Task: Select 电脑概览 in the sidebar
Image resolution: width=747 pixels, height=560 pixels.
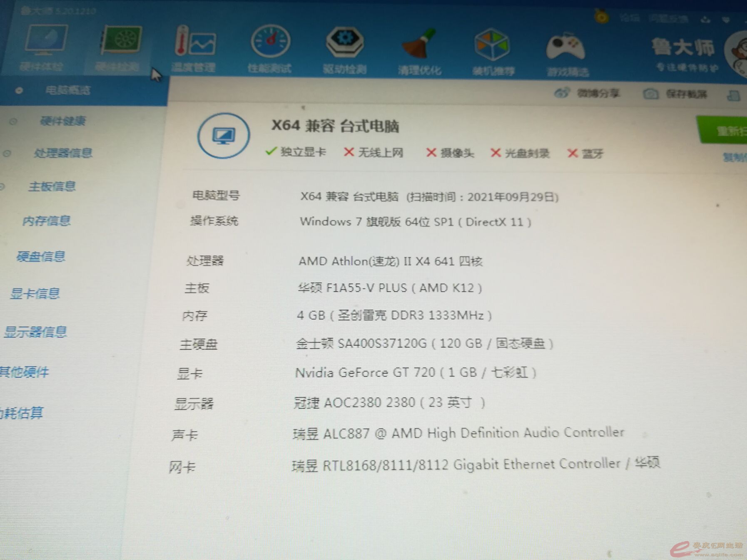Action: point(67,90)
